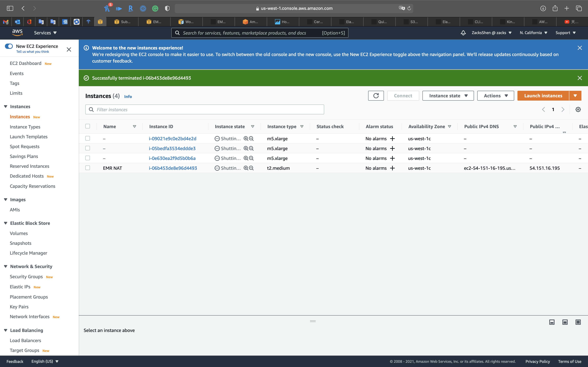
Task: Expand the Actions dropdown menu
Action: (495, 96)
